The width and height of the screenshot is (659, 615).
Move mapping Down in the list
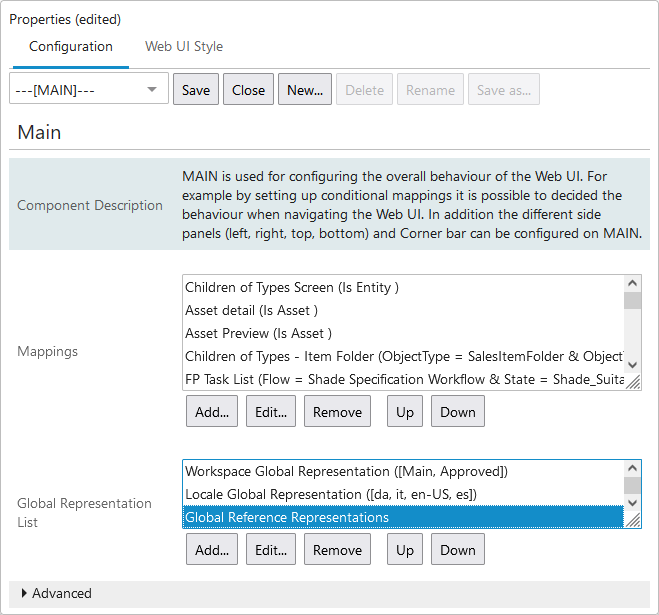point(458,412)
